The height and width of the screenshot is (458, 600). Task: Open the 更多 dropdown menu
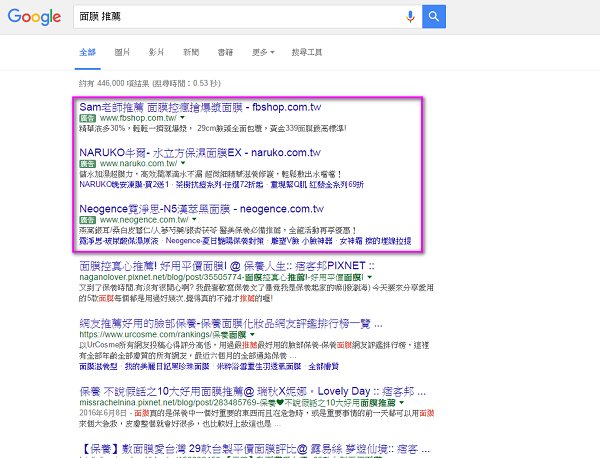point(263,52)
